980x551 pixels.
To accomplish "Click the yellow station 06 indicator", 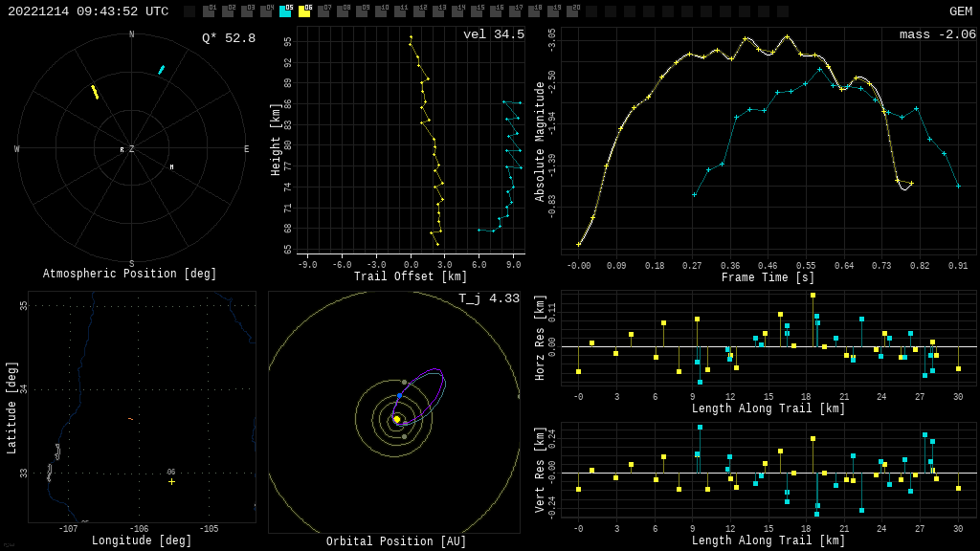I will pyautogui.click(x=304, y=11).
